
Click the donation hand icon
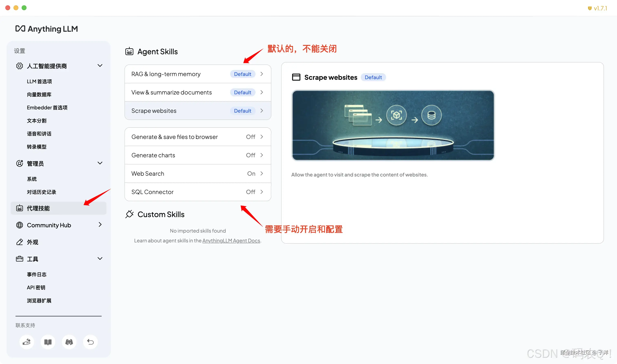27,342
